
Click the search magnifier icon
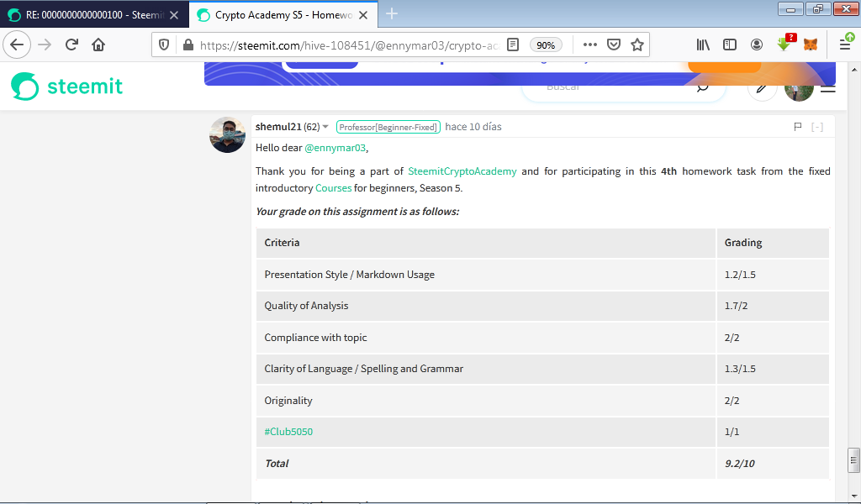coord(702,87)
